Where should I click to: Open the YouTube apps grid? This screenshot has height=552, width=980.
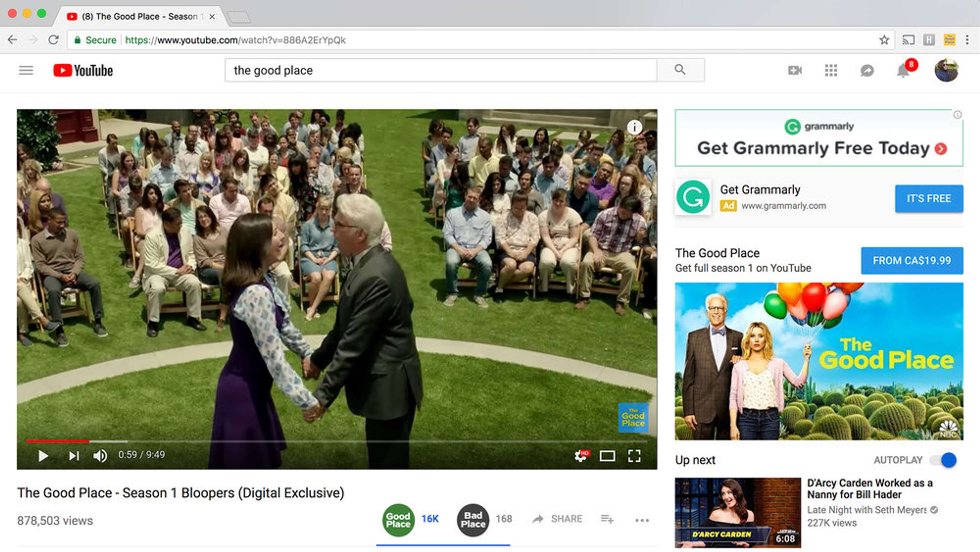[831, 70]
